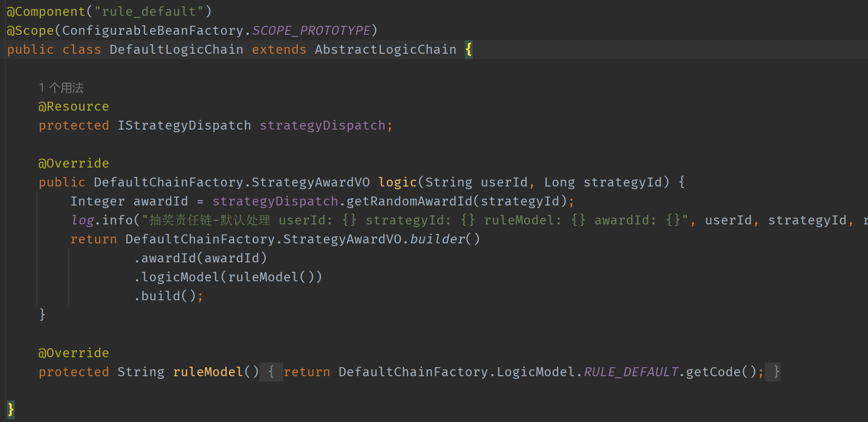The width and height of the screenshot is (868, 422).
Task: Click the getCode() call
Action: (x=721, y=372)
